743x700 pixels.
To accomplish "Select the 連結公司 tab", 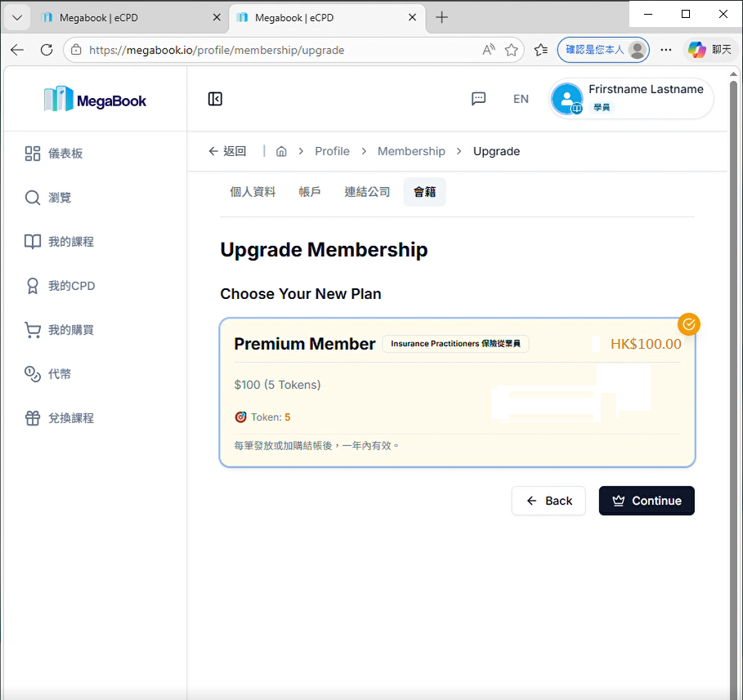I will (367, 192).
